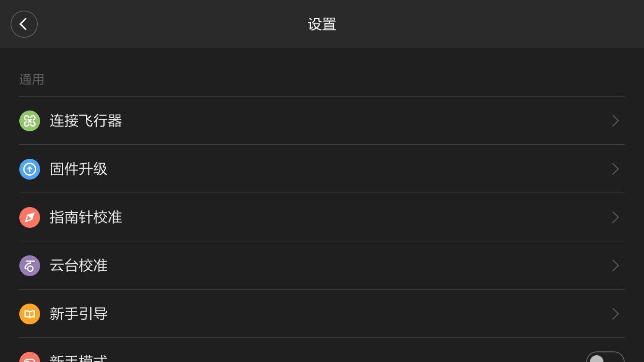This screenshot has height=362, width=644.
Task: Click the red compass calibration icon
Action: tap(29, 217)
